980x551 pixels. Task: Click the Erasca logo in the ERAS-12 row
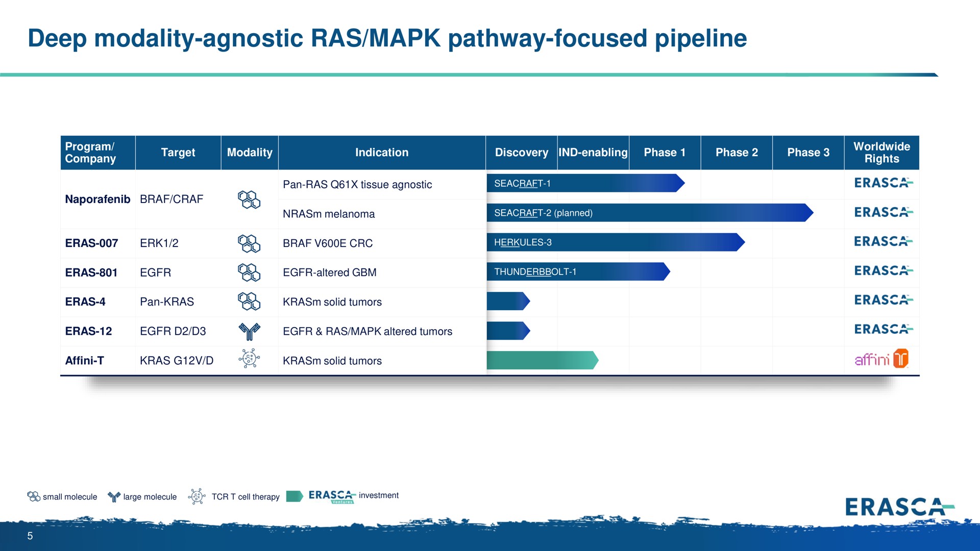[x=884, y=329]
